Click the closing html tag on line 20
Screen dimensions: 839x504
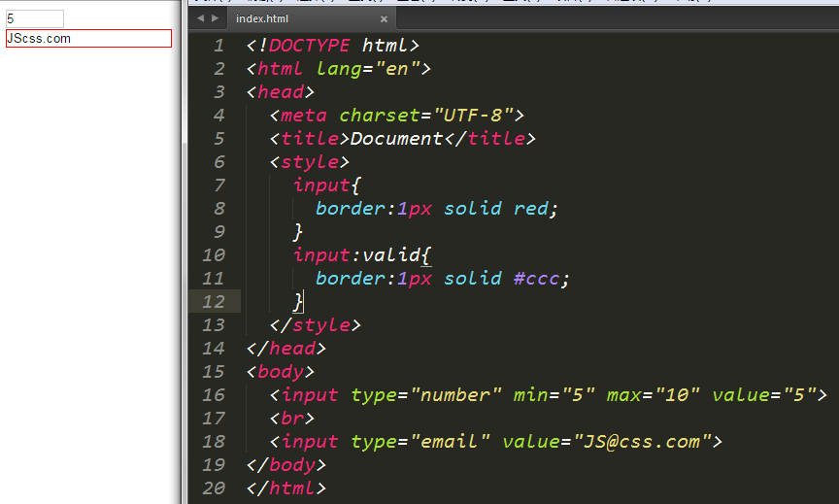(x=286, y=487)
